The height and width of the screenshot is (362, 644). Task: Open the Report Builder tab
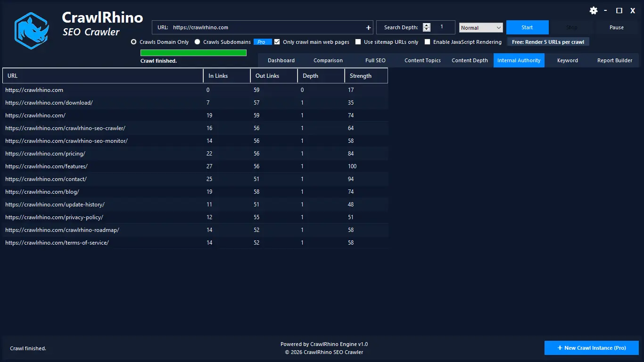click(615, 60)
